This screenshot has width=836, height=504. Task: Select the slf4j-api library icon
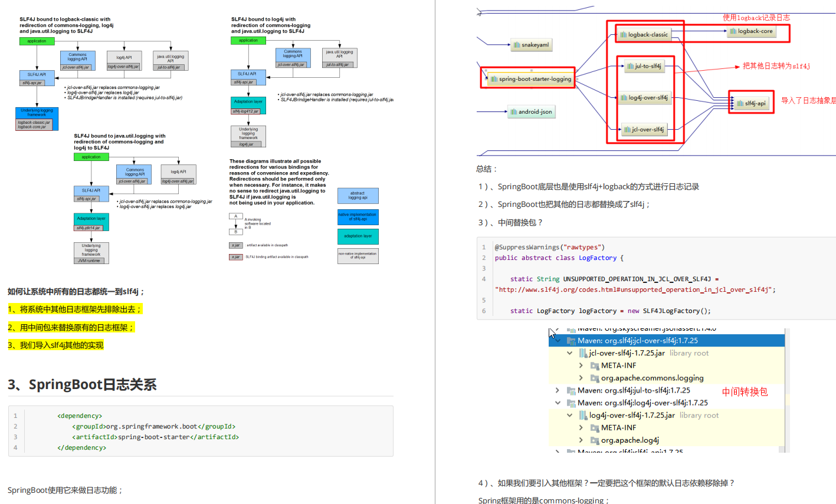740,103
